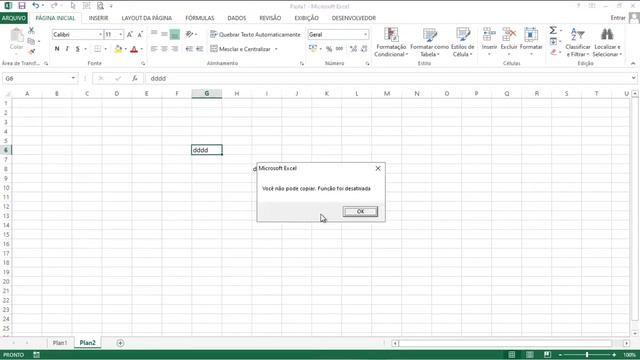
Task: Open the Mesclar e Centralizar dropdown arrow
Action: point(276,49)
